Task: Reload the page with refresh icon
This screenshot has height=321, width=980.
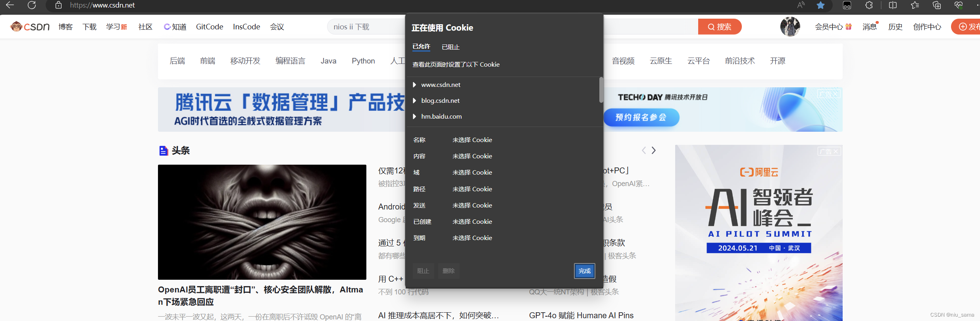Action: click(32, 5)
